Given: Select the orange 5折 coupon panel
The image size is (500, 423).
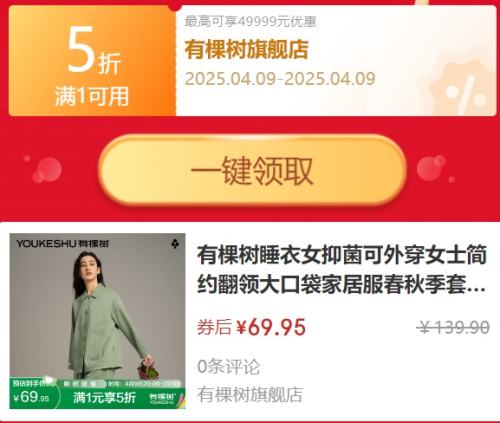Looking at the screenshot, I should (x=92, y=61).
